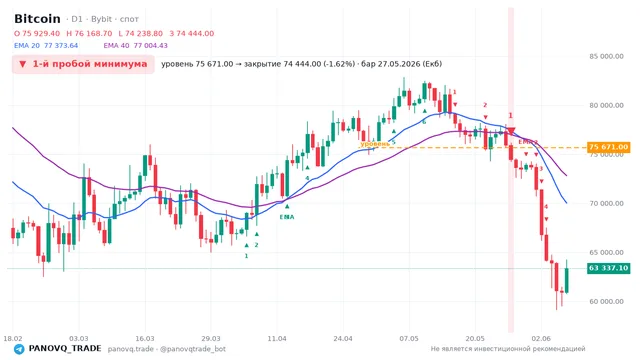Click the 03.03 date axis label

(79, 339)
